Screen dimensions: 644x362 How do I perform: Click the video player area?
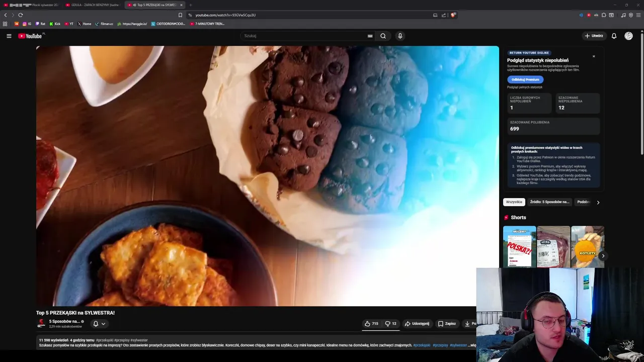[267, 176]
